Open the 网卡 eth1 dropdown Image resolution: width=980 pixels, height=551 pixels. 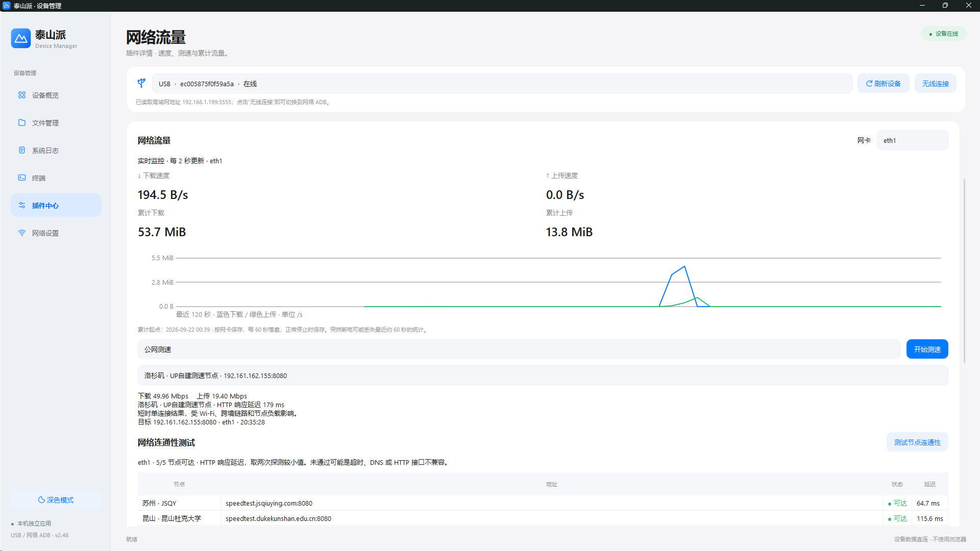pyautogui.click(x=912, y=140)
